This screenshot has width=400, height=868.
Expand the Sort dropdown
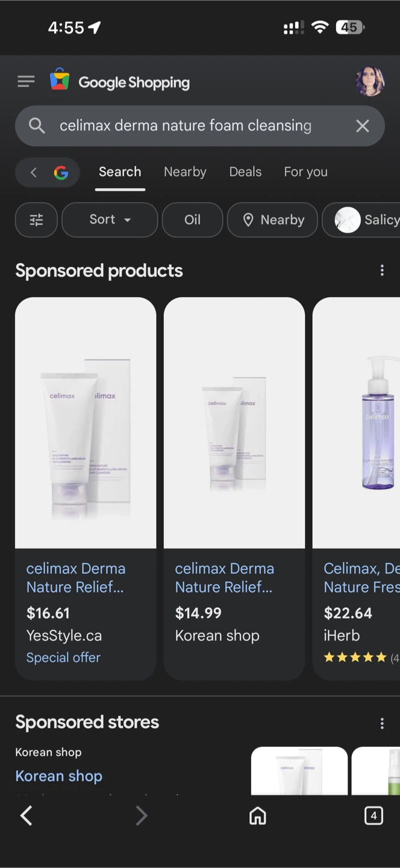pos(110,220)
